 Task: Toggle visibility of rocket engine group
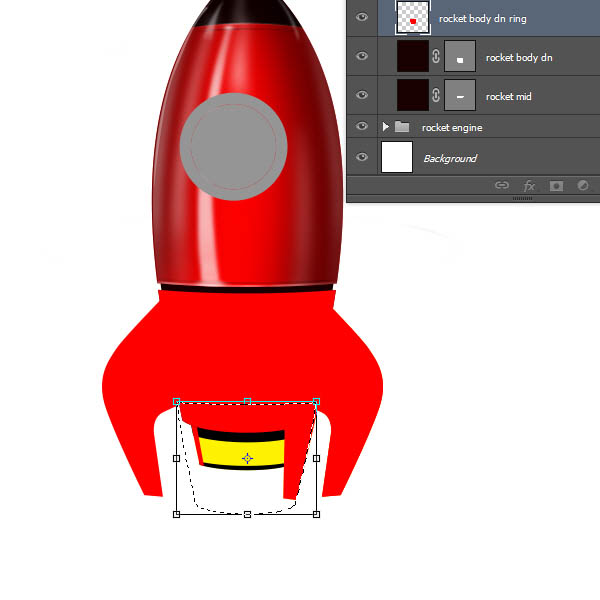[363, 128]
